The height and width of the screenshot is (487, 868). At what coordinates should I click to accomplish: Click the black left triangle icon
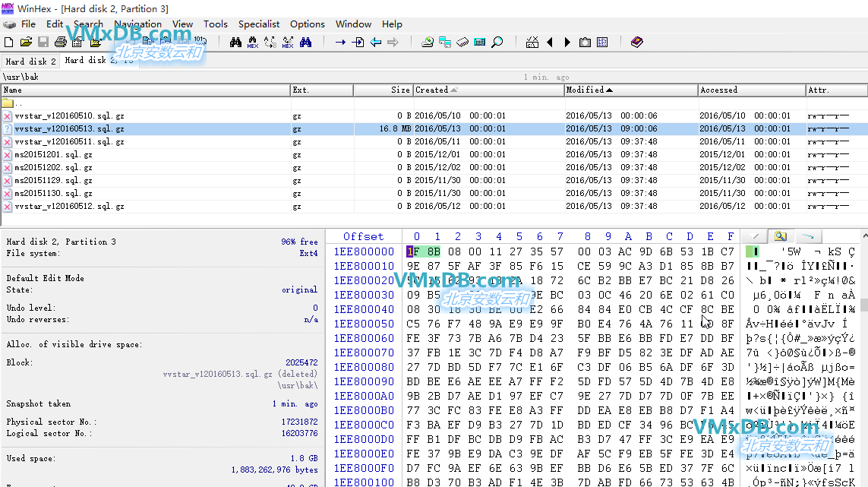point(550,42)
